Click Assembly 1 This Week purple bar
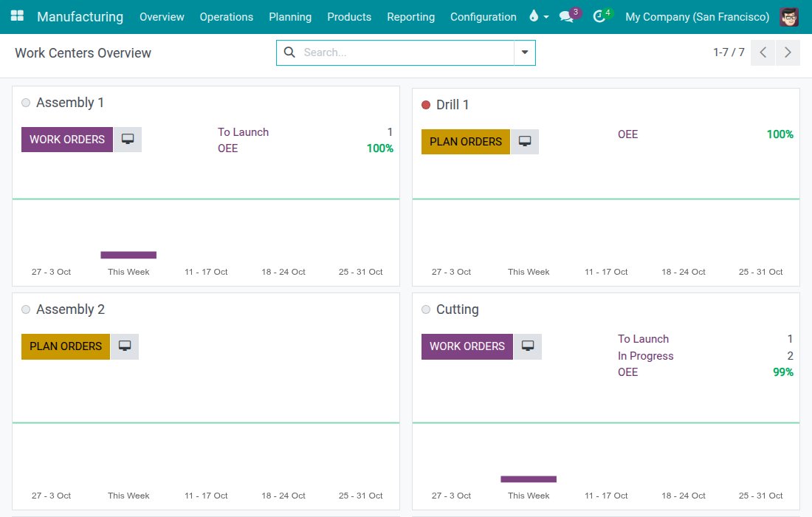 click(x=128, y=255)
